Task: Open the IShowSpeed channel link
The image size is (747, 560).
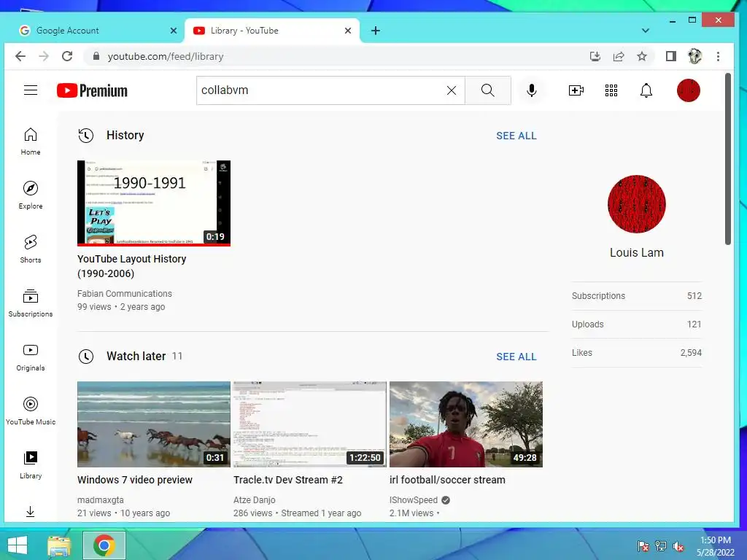Action: coord(414,500)
